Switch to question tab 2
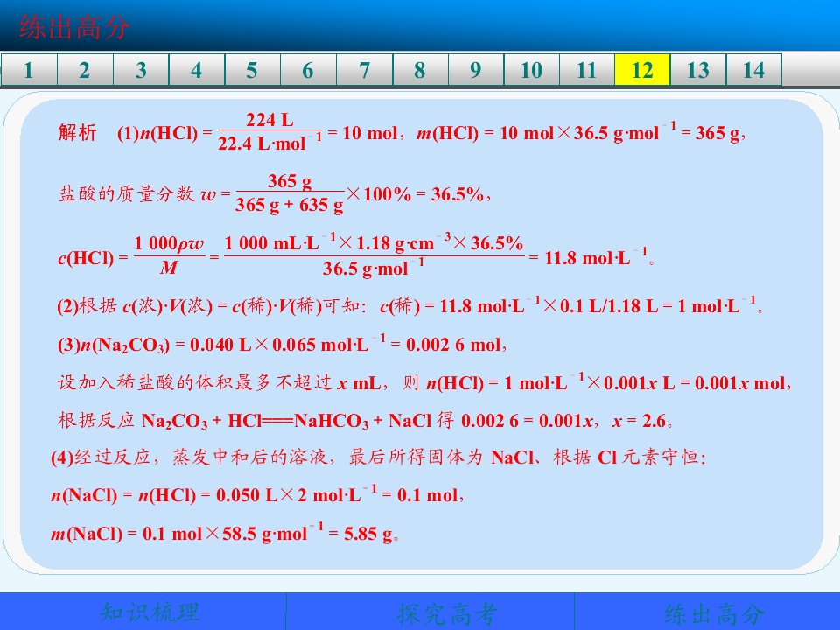The image size is (840, 630). (85, 70)
